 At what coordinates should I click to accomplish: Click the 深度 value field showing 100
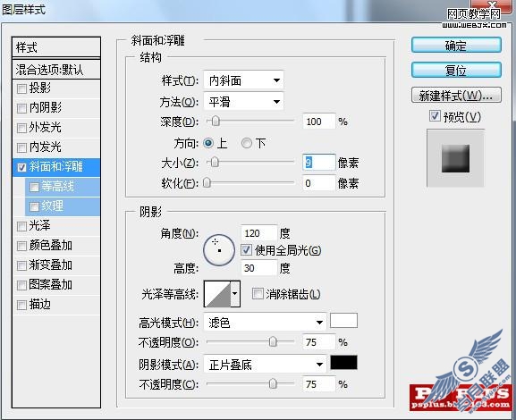[x=319, y=122]
